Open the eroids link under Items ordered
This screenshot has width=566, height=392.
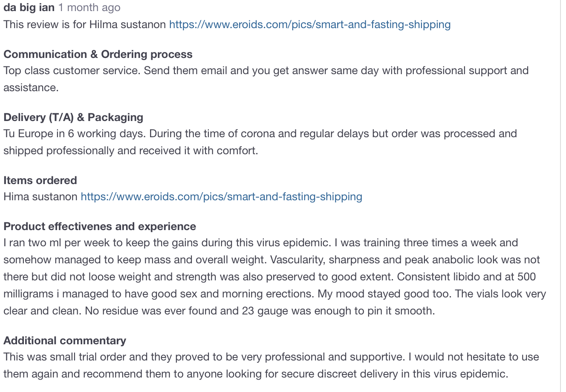point(221,196)
